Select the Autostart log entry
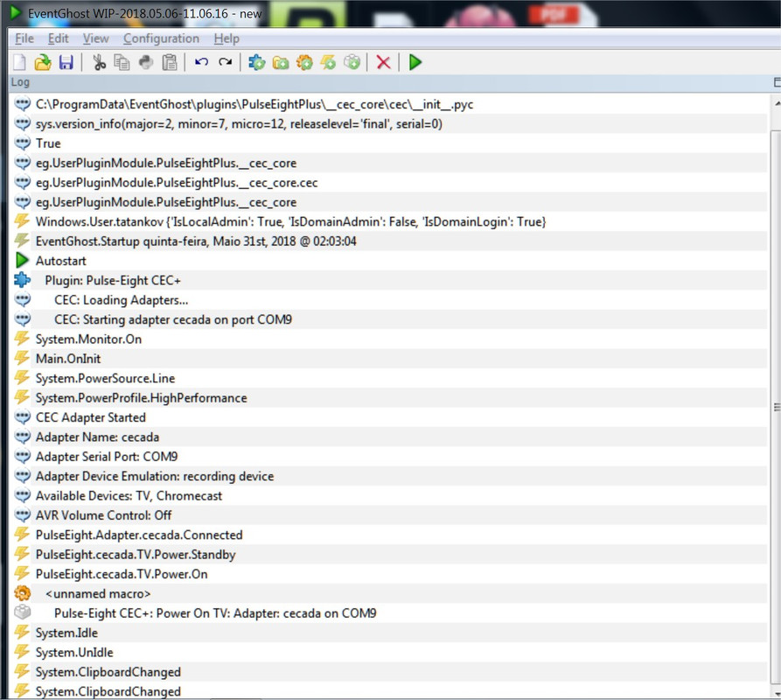The image size is (781, 700). pyautogui.click(x=390, y=261)
